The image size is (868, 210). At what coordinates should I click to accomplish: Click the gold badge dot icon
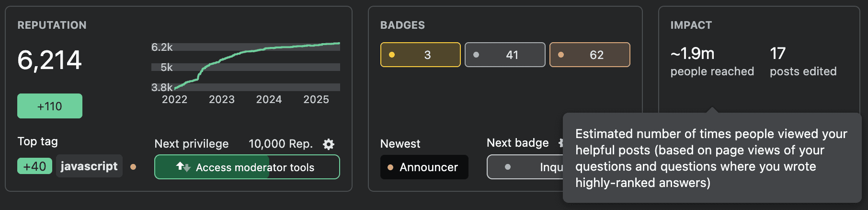coord(392,55)
